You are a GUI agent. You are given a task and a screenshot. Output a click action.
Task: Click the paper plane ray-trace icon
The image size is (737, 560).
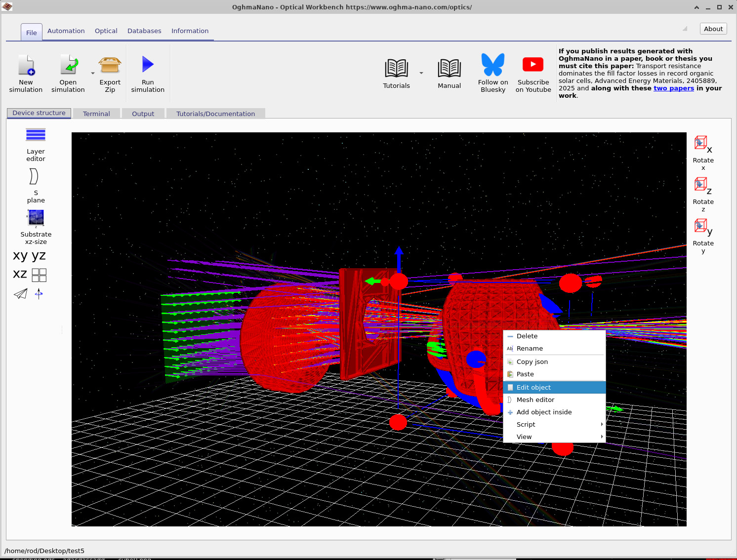pos(20,294)
